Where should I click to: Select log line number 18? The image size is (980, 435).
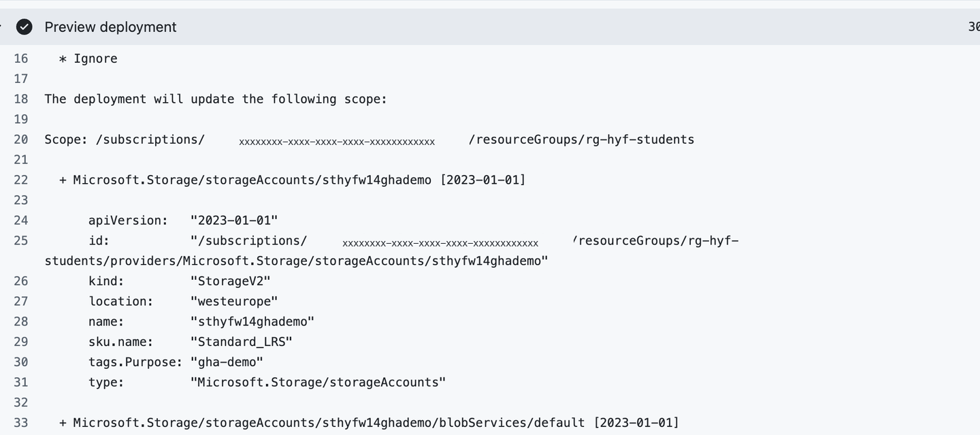[21, 99]
